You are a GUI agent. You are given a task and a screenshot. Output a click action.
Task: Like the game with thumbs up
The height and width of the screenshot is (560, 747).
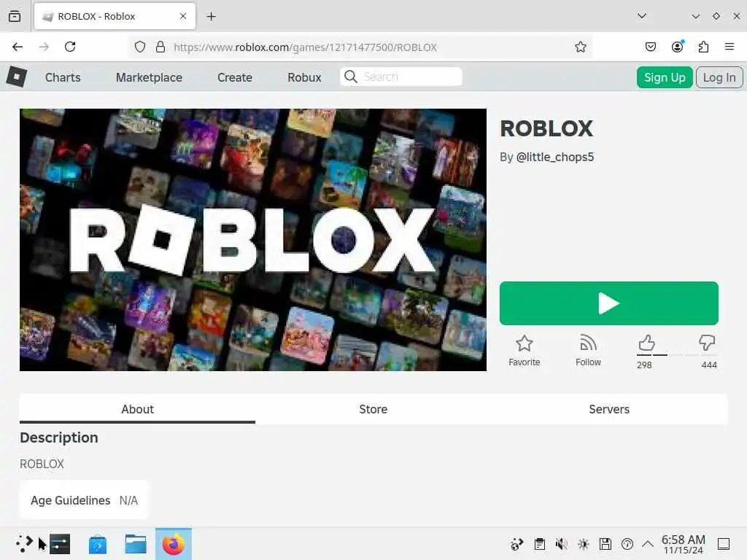(x=646, y=343)
